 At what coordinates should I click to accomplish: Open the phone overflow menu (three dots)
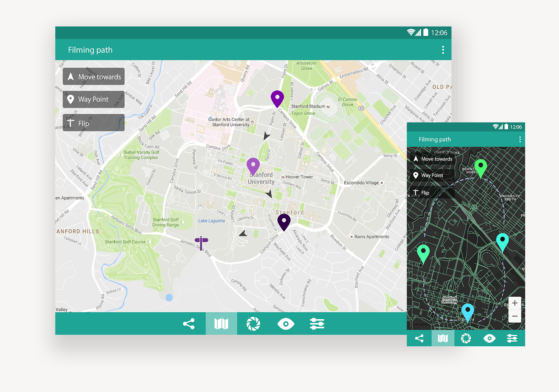[520, 139]
